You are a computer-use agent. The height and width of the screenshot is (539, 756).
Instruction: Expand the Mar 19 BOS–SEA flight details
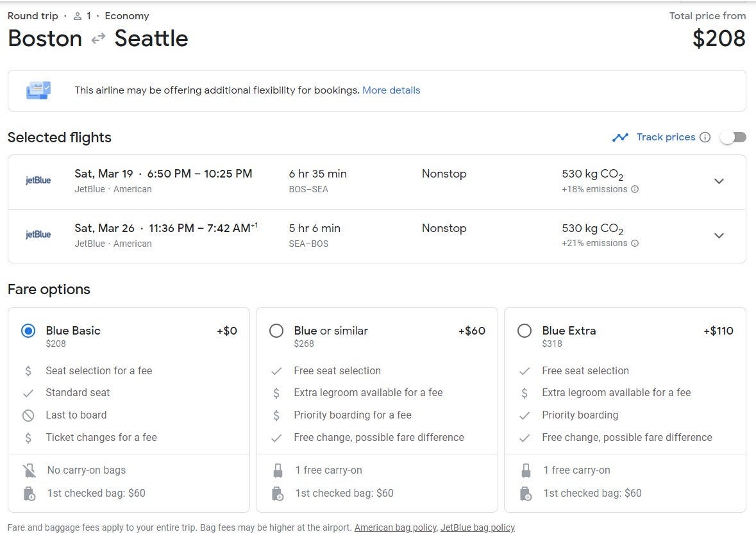pyautogui.click(x=719, y=181)
